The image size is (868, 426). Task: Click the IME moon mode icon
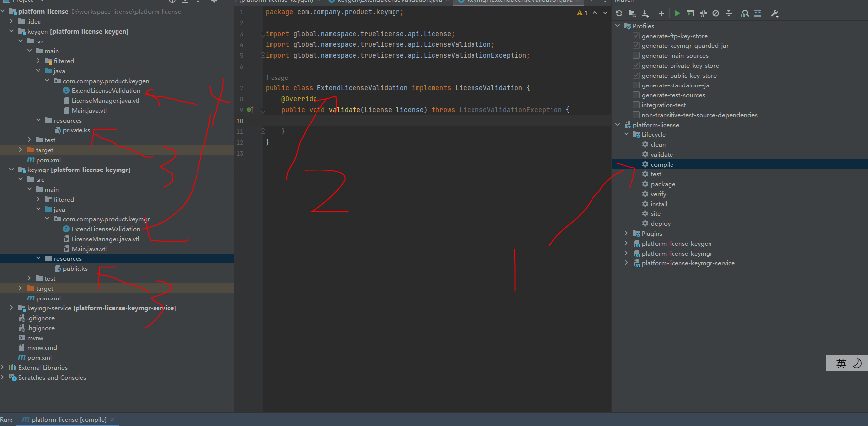857,363
